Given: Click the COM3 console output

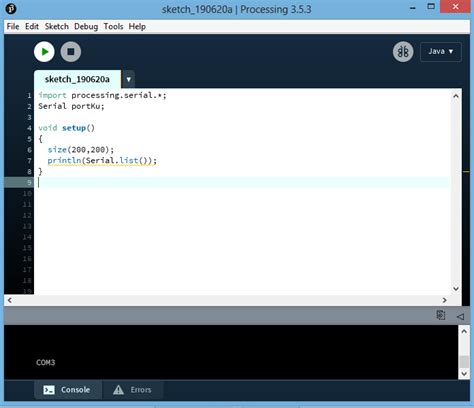Looking at the screenshot, I should coord(46,362).
